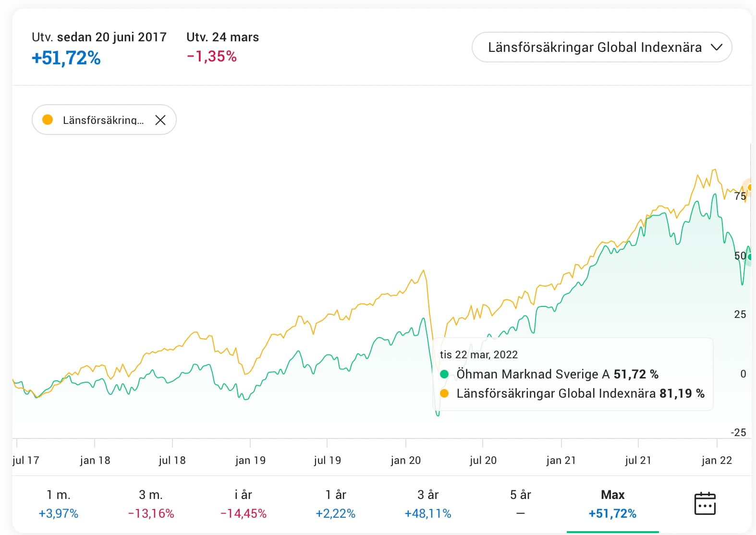This screenshot has height=535, width=756.
Task: Click the −14,45% value under i år
Action: coord(243,513)
